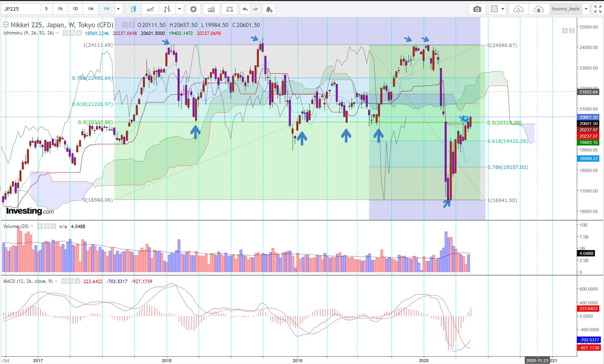The width and height of the screenshot is (604, 364).
Task: Open hyunny_basic layout dropdown arrow
Action: coord(586,9)
